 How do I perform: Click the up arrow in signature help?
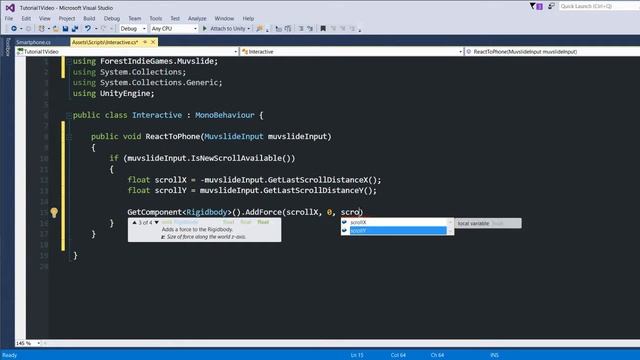coord(134,222)
